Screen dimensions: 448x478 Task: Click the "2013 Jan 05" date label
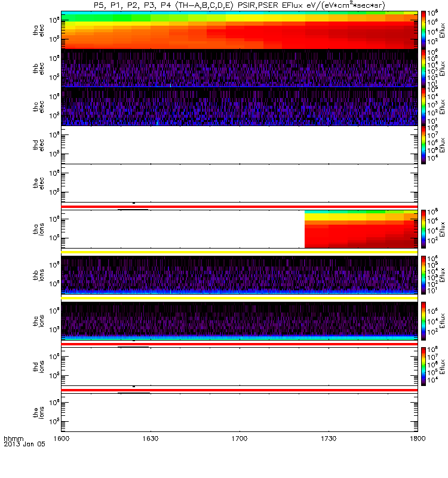(x=24, y=444)
